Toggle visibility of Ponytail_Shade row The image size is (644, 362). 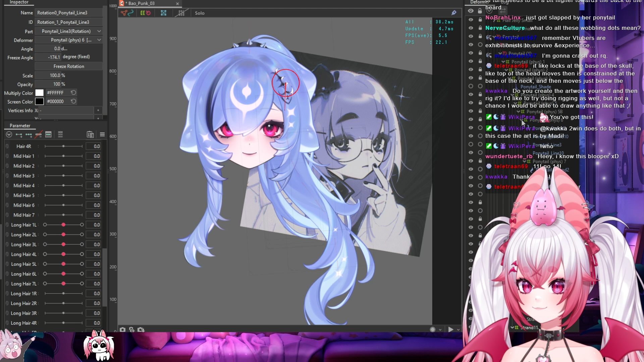(471, 86)
